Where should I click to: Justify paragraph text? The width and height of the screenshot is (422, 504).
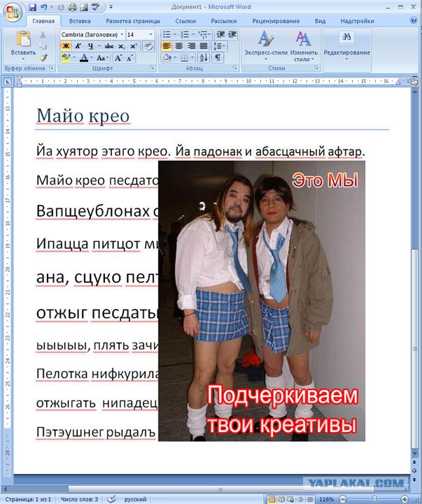click(x=204, y=46)
